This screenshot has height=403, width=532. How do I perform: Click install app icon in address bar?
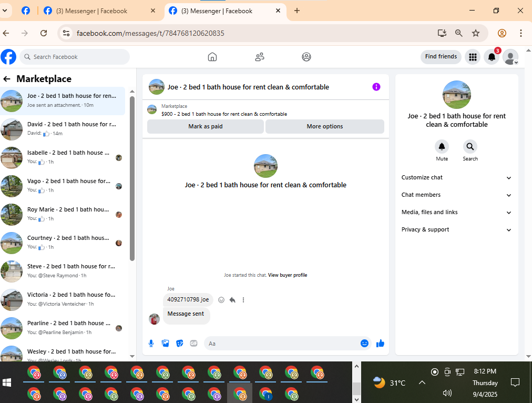coord(442,33)
